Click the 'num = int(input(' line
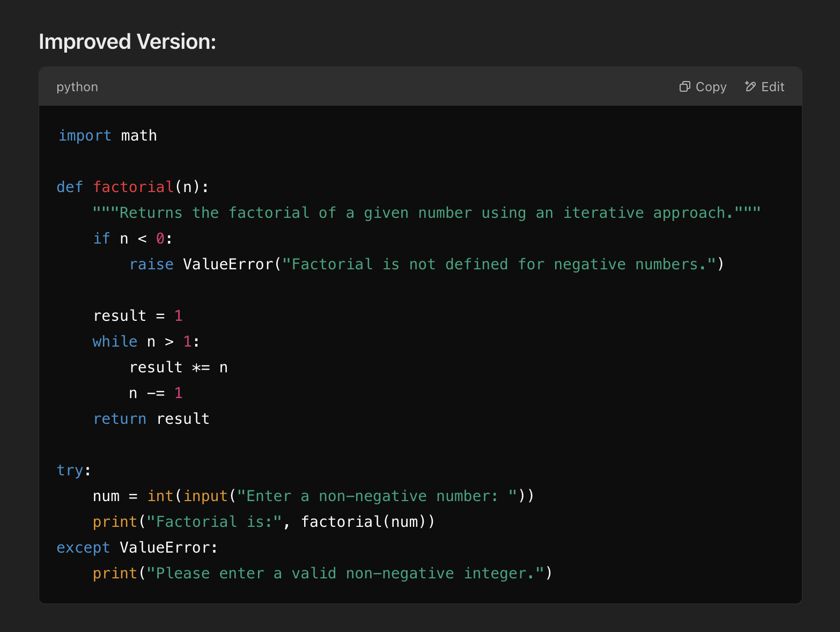This screenshot has width=840, height=632. [313, 496]
